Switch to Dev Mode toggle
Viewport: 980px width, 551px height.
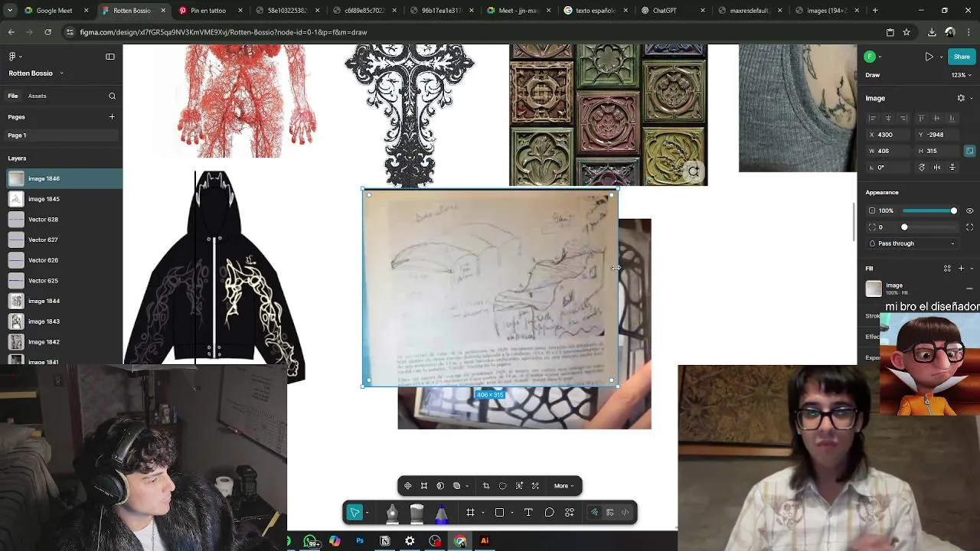[x=626, y=513]
